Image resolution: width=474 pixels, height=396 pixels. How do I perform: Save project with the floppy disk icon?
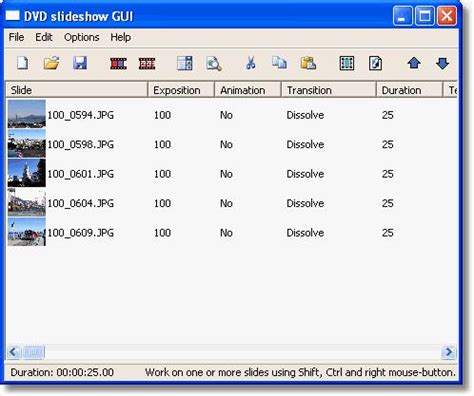(x=80, y=63)
